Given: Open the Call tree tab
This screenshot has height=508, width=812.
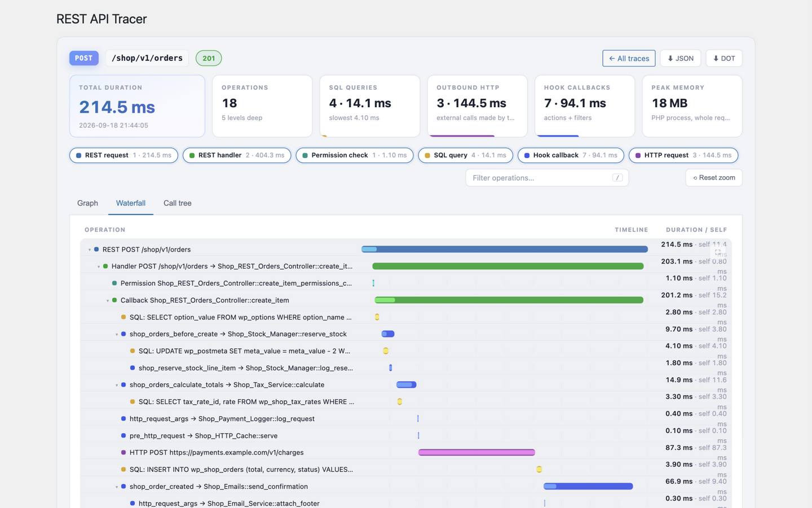Looking at the screenshot, I should tap(178, 203).
